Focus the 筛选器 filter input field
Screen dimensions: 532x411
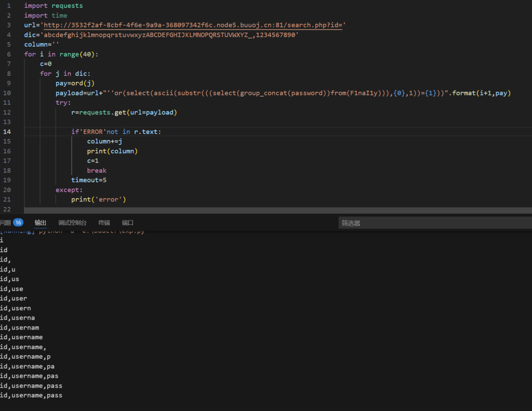pos(435,223)
